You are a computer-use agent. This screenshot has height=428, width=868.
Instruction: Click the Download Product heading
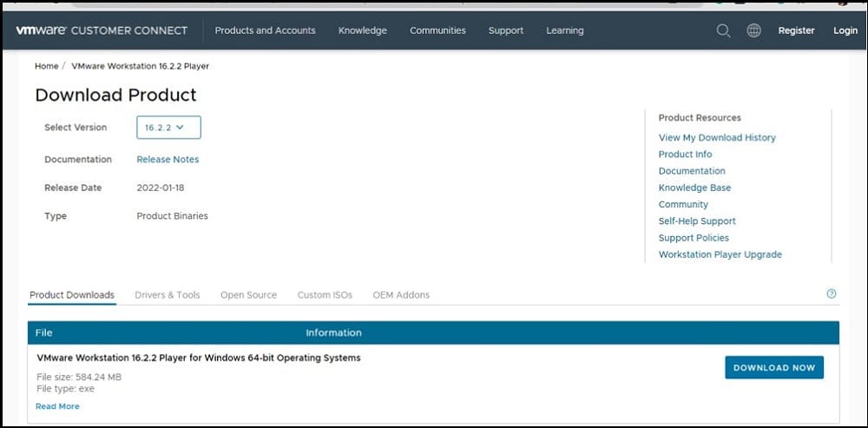pyautogui.click(x=115, y=95)
